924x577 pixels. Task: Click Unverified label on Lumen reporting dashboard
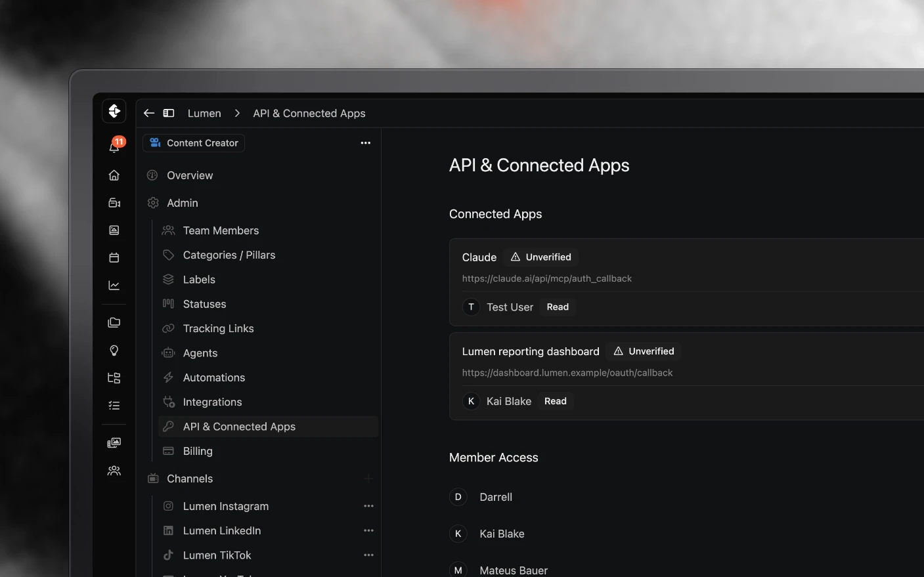[651, 351]
